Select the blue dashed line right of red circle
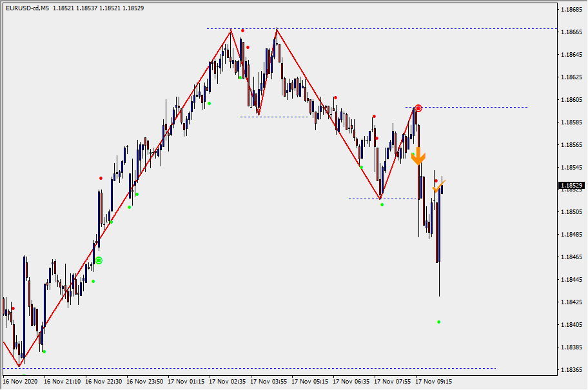588x390 pixels. click(x=477, y=108)
